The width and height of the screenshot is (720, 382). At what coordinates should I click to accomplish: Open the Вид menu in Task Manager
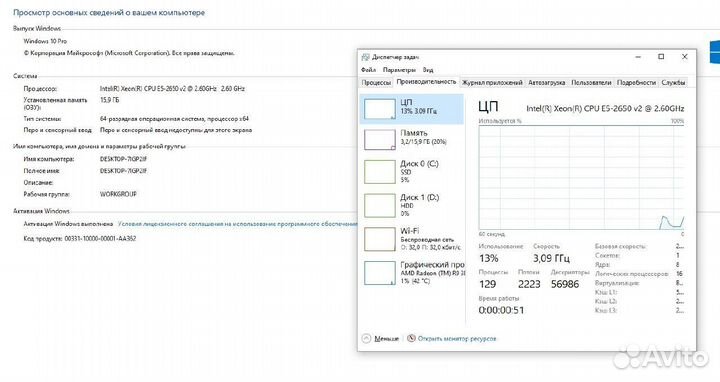[x=428, y=70]
